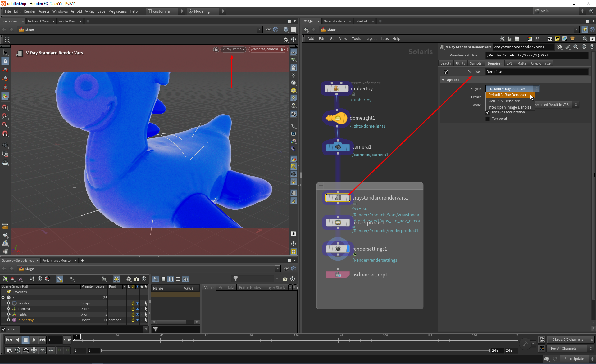Expand the rubbertoy prim in scene graph

[9, 320]
